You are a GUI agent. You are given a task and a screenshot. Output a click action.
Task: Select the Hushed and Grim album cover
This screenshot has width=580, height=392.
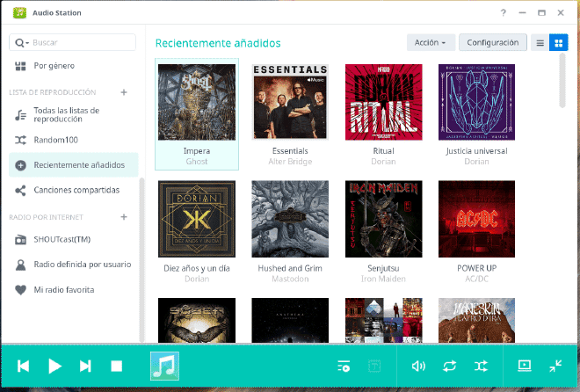click(290, 219)
